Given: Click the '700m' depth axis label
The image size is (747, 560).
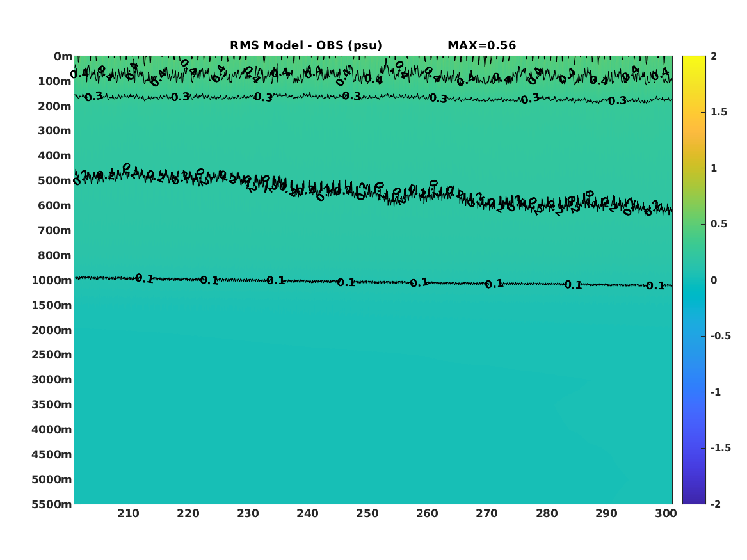Looking at the screenshot, I should [55, 230].
